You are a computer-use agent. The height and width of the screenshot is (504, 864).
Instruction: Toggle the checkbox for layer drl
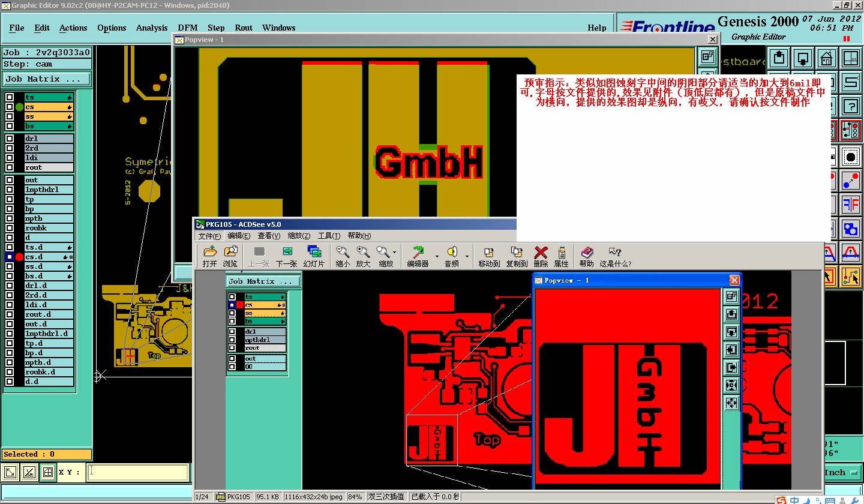click(10, 139)
